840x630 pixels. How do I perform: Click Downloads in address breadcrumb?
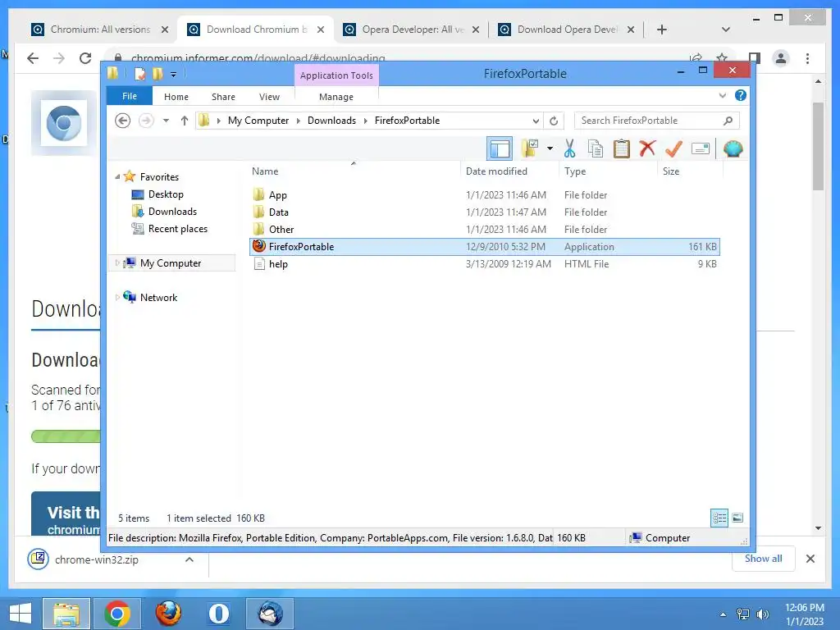[x=331, y=121]
